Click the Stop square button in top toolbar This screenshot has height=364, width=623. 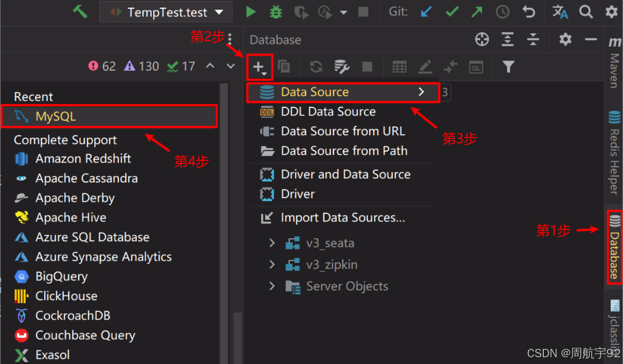363,12
